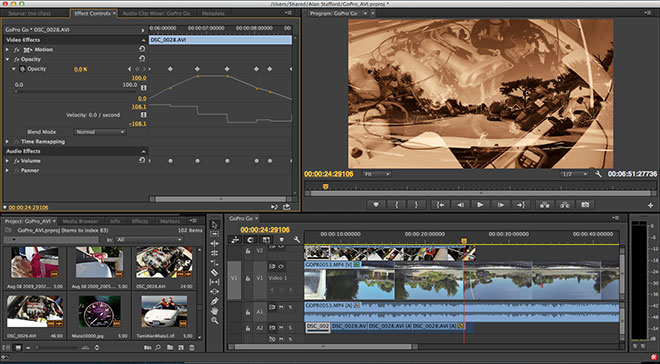This screenshot has height=364, width=660.
Task: Click Export Frame camera button
Action: (585, 205)
